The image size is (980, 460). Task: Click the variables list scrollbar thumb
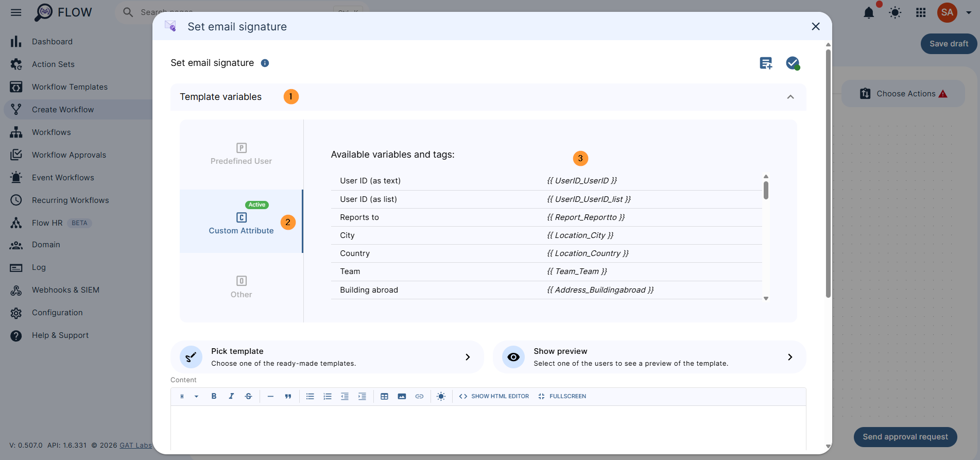click(766, 190)
